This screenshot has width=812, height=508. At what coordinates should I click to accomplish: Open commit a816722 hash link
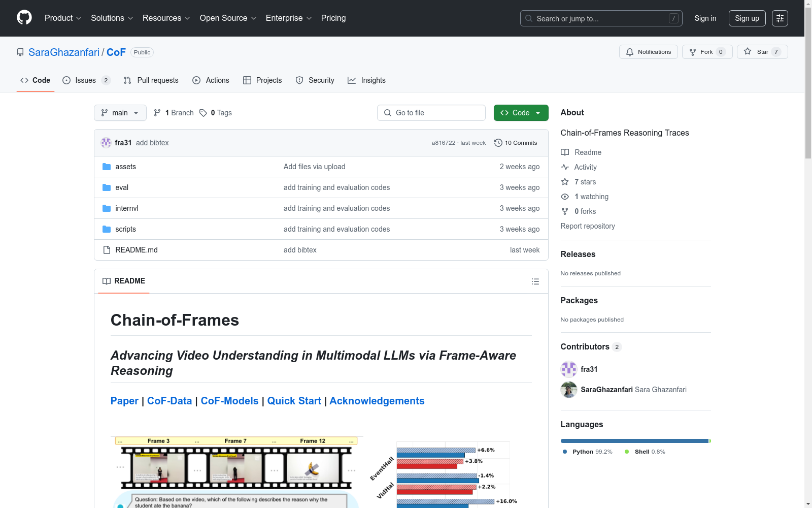click(x=444, y=143)
